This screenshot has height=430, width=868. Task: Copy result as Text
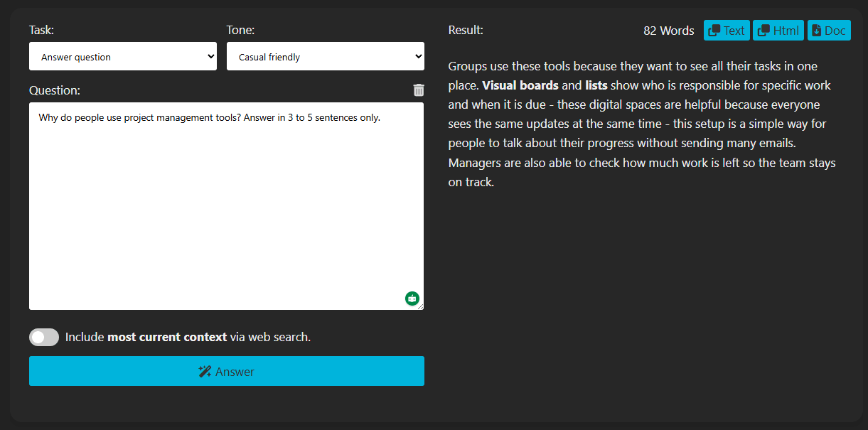(x=727, y=31)
